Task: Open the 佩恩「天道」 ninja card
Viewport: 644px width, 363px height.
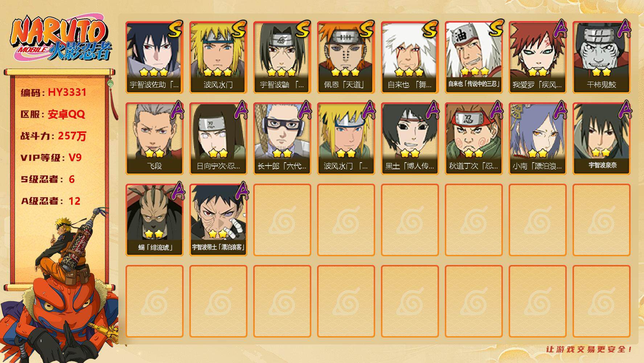Action: (346, 57)
